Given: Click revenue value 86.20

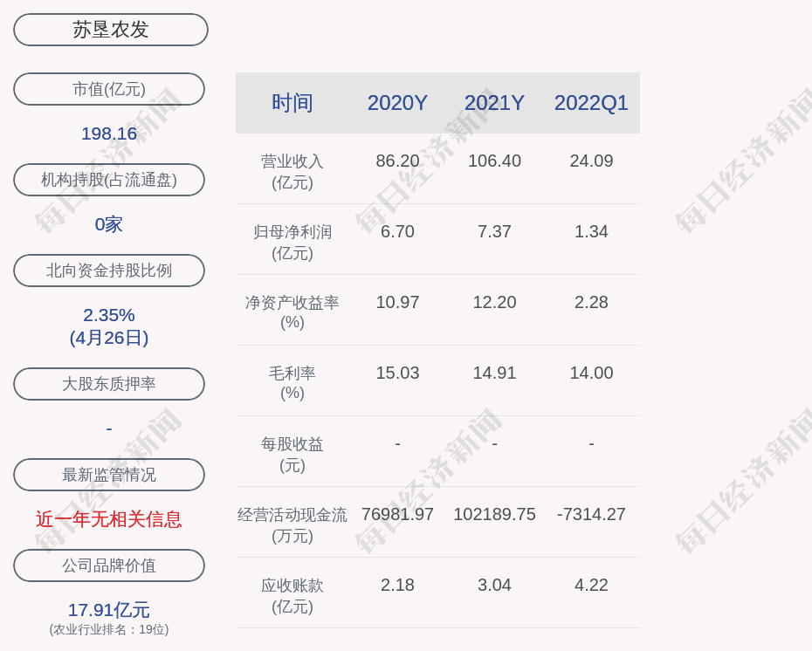Looking at the screenshot, I should pyautogui.click(x=397, y=161).
